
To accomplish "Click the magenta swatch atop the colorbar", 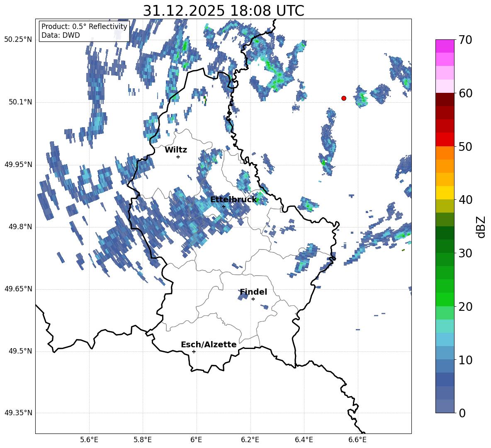I will pyautogui.click(x=445, y=46).
